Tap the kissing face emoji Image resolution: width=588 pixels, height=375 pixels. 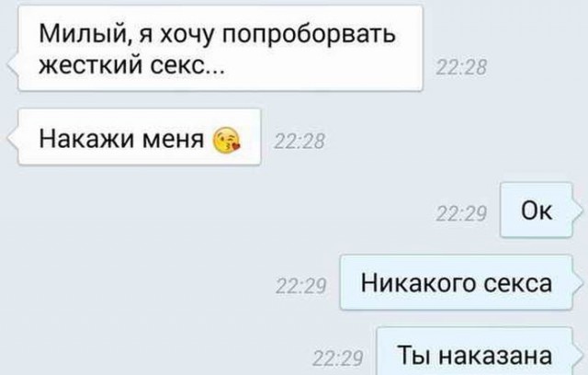click(x=226, y=141)
